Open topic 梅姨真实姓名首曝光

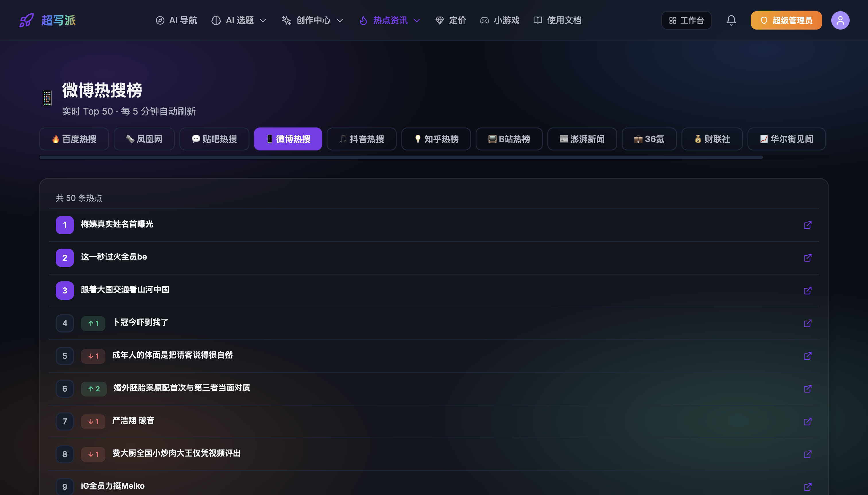pos(117,224)
